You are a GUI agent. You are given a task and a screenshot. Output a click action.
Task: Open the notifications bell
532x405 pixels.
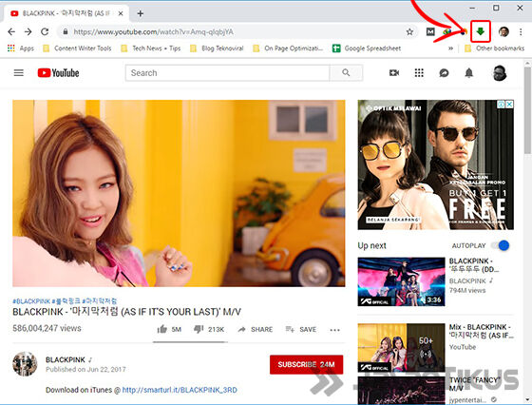pos(469,72)
